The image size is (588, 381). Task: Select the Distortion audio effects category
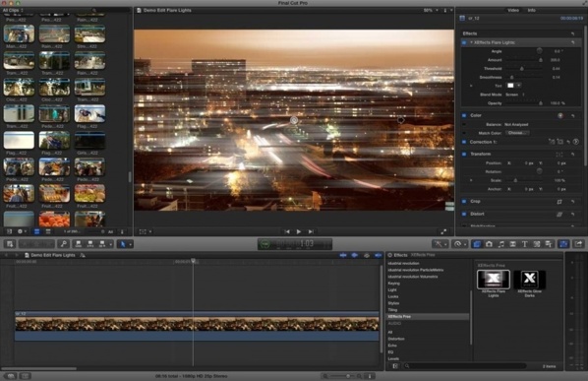(x=396, y=339)
